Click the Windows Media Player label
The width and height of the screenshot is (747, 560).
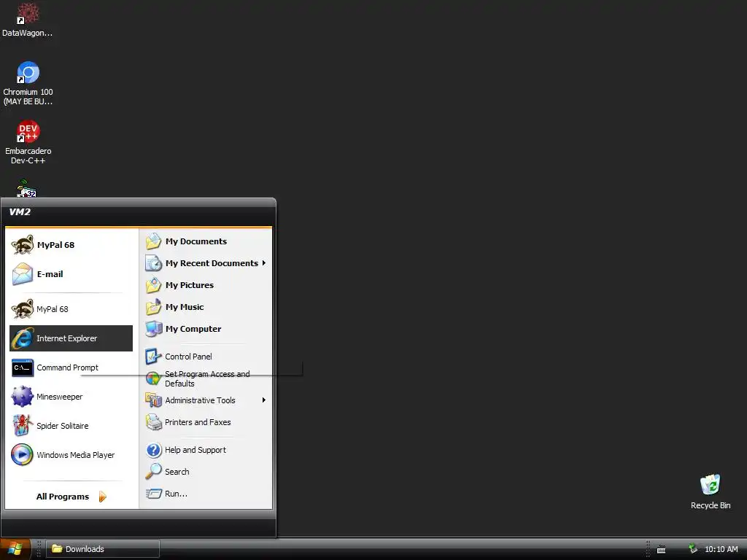point(76,455)
